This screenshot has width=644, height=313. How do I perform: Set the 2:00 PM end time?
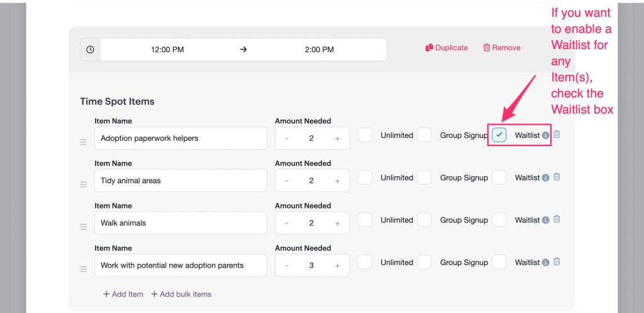coord(319,50)
